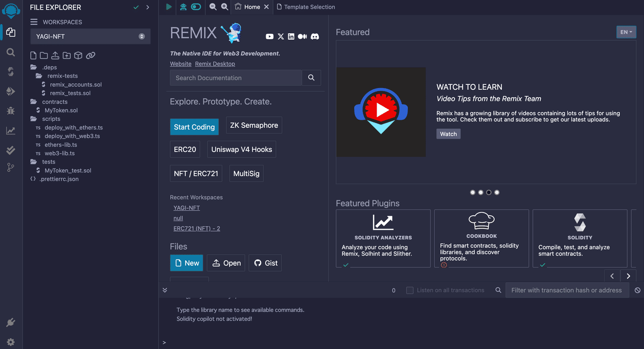Open the Solidity compiler sidebar icon

11,72
